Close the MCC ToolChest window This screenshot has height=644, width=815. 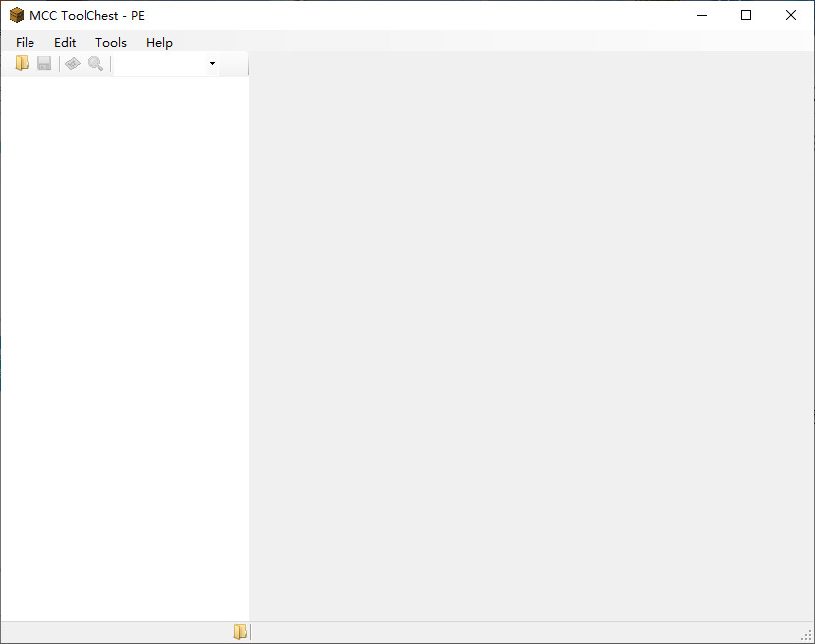tap(791, 15)
